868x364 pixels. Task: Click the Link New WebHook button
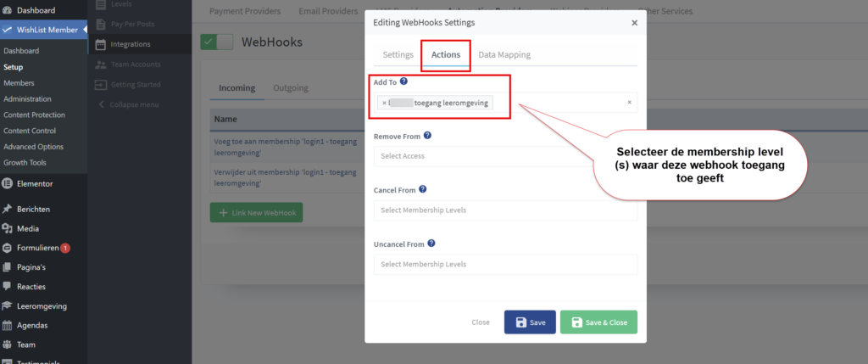(x=256, y=212)
